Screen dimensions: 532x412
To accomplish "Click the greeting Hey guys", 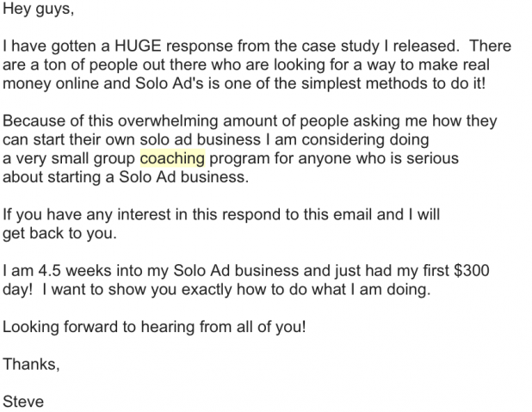I will pos(38,9).
